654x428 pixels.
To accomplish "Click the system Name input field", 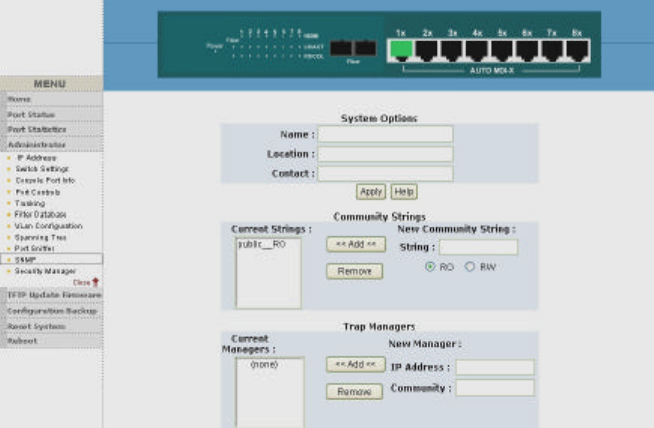I will pos(384,134).
